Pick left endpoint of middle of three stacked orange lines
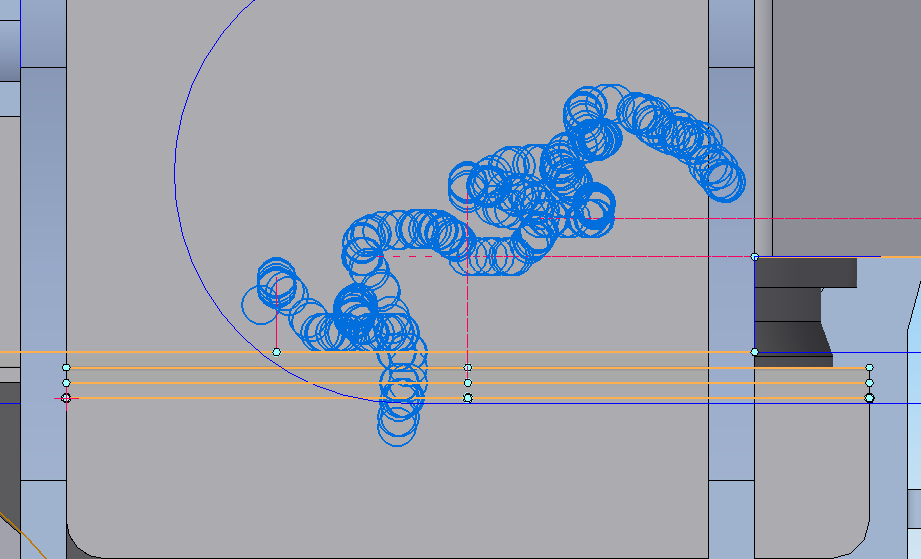 pyautogui.click(x=66, y=383)
